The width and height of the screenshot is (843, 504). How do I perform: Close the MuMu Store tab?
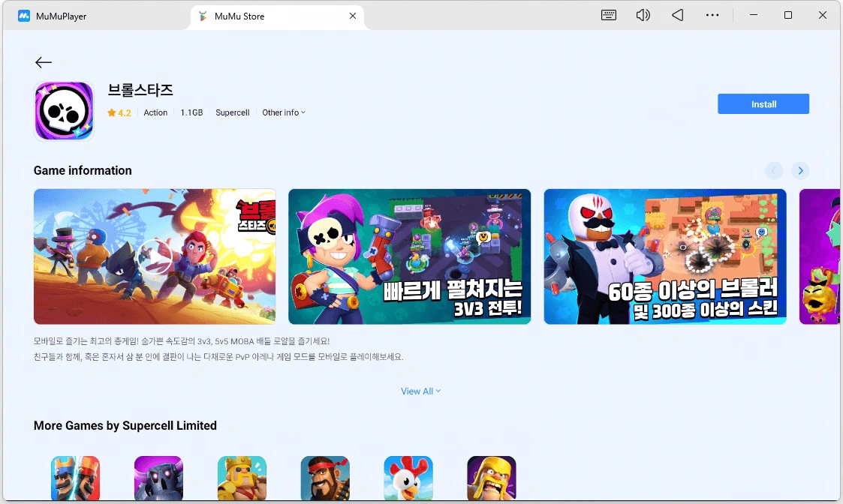[x=353, y=16]
